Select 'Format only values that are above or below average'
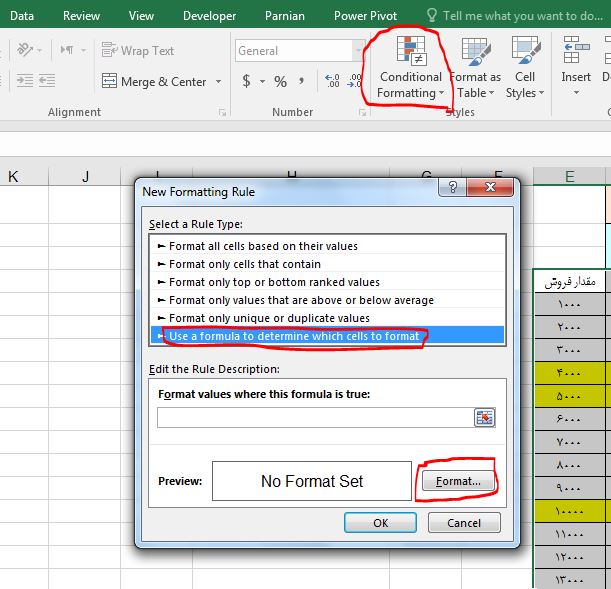The height and width of the screenshot is (589, 611). [x=327, y=300]
